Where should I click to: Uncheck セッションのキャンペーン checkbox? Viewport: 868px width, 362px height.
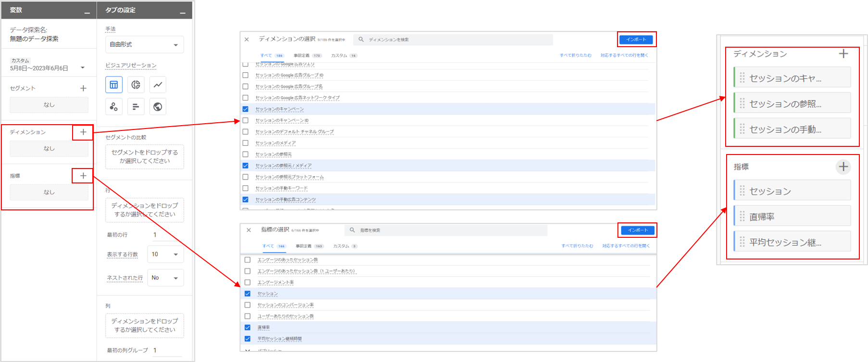click(246, 109)
